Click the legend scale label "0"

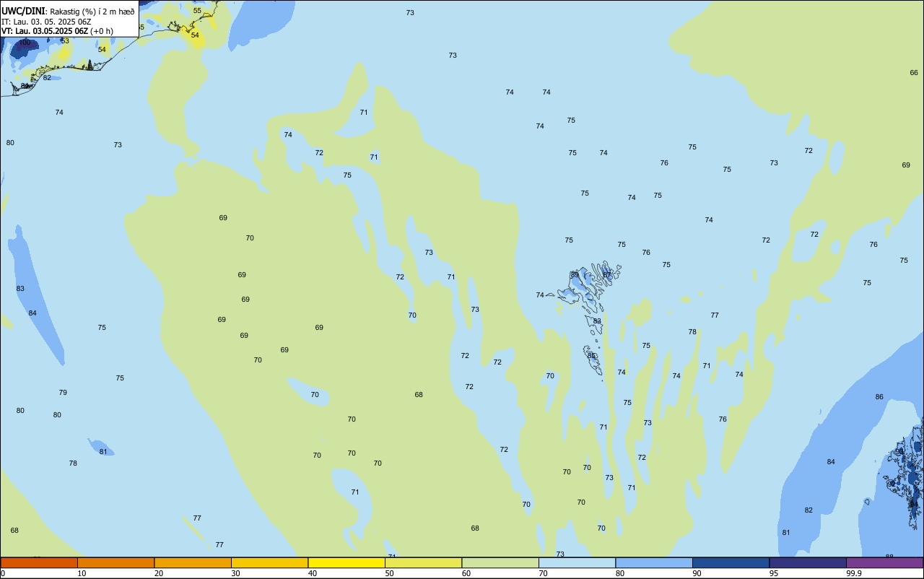3,573
